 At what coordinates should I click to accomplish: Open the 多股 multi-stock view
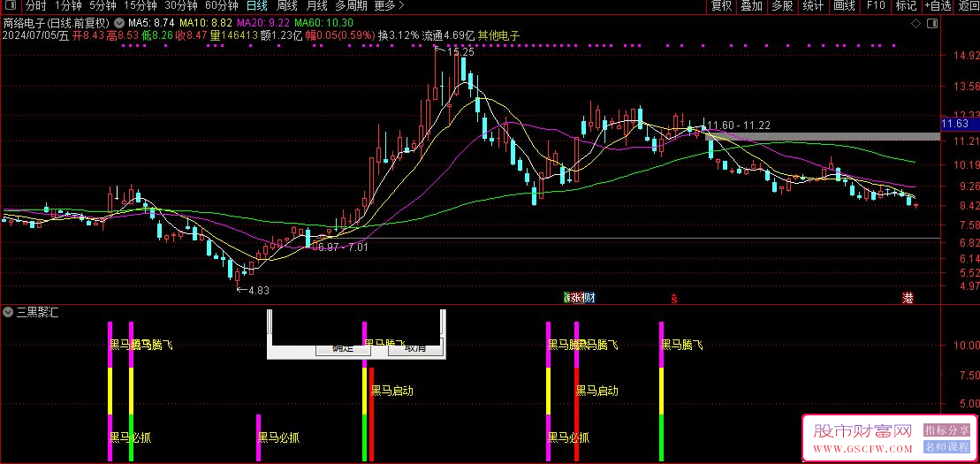782,6
